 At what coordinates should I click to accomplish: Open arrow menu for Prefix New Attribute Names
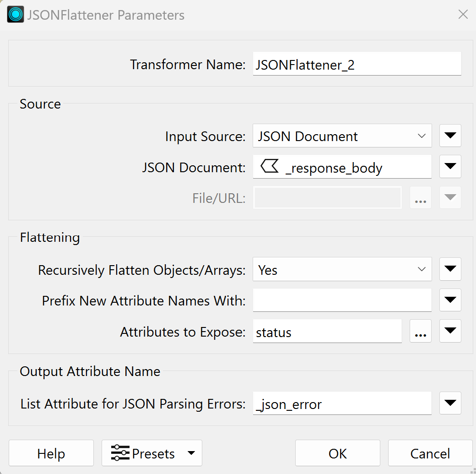[450, 300]
